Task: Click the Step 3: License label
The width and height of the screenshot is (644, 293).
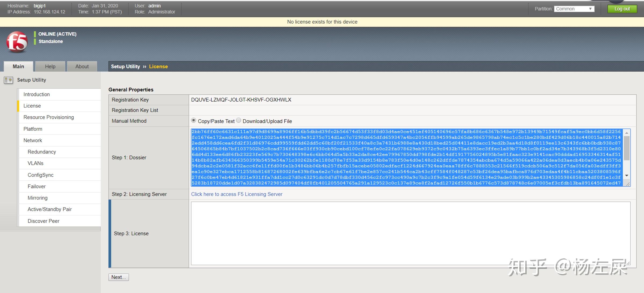Action: point(131,233)
